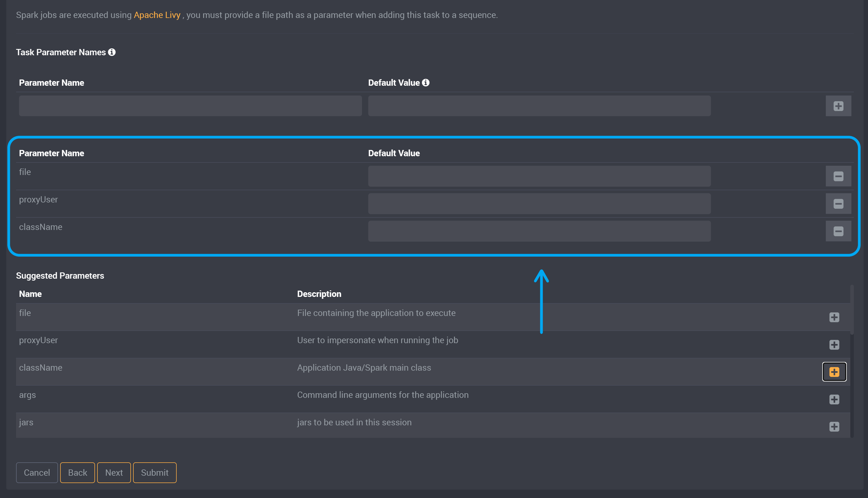Add the suggested args parameter

coord(834,399)
